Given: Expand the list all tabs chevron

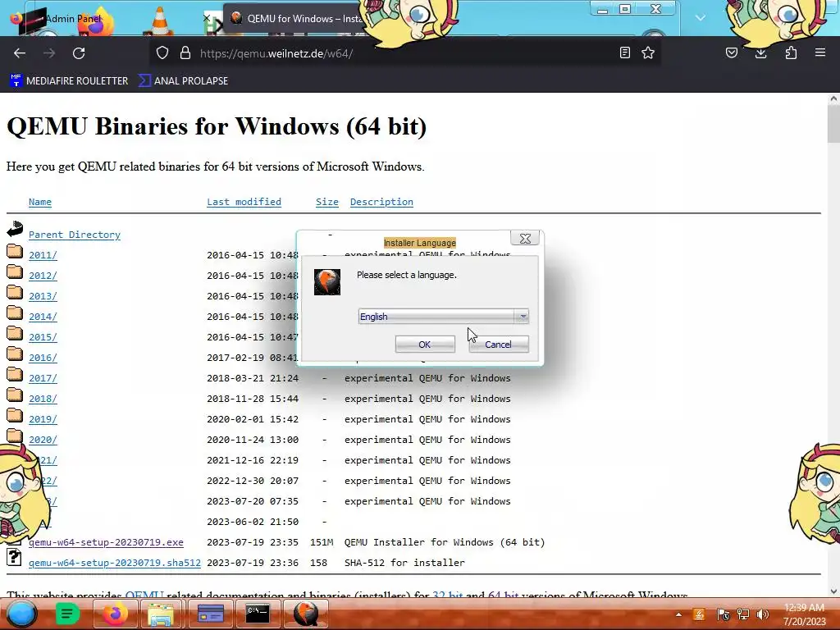Looking at the screenshot, I should 701,18.
